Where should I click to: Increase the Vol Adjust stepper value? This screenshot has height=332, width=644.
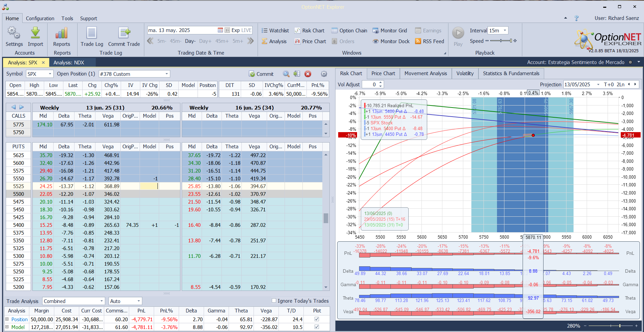tap(381, 83)
